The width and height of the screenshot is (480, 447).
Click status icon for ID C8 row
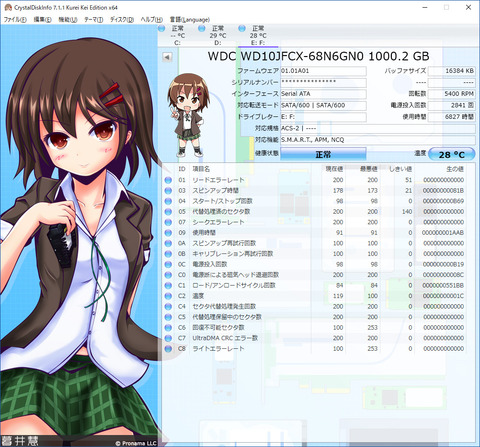point(168,349)
